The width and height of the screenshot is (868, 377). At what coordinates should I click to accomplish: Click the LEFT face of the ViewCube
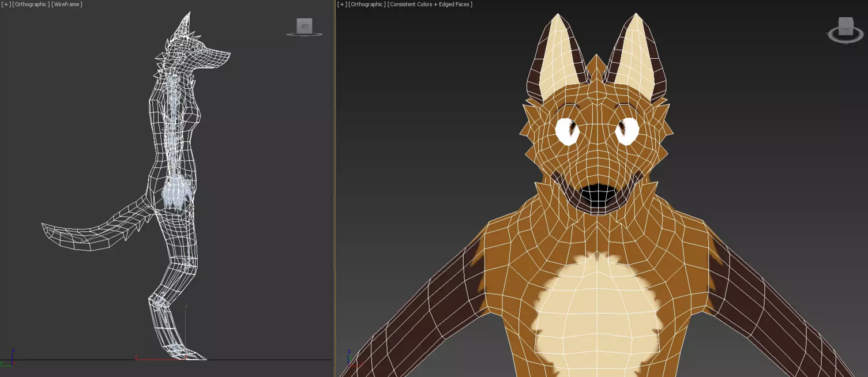click(x=304, y=25)
